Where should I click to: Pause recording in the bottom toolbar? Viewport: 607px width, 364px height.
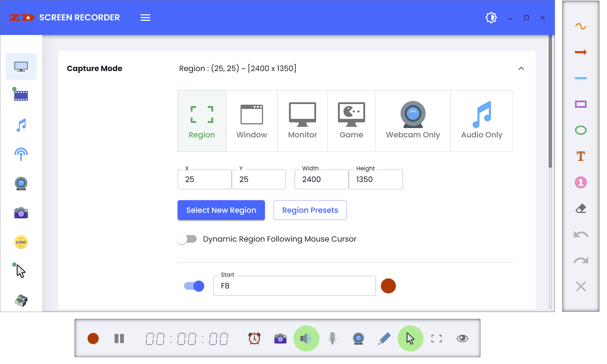(119, 338)
